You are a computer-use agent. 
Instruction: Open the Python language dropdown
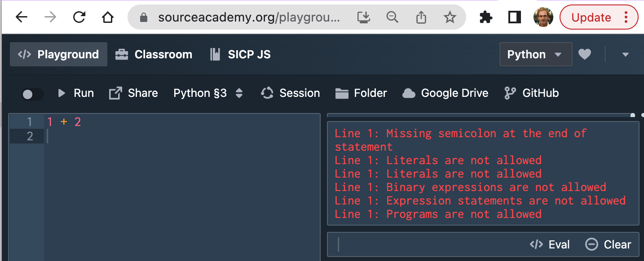click(535, 54)
